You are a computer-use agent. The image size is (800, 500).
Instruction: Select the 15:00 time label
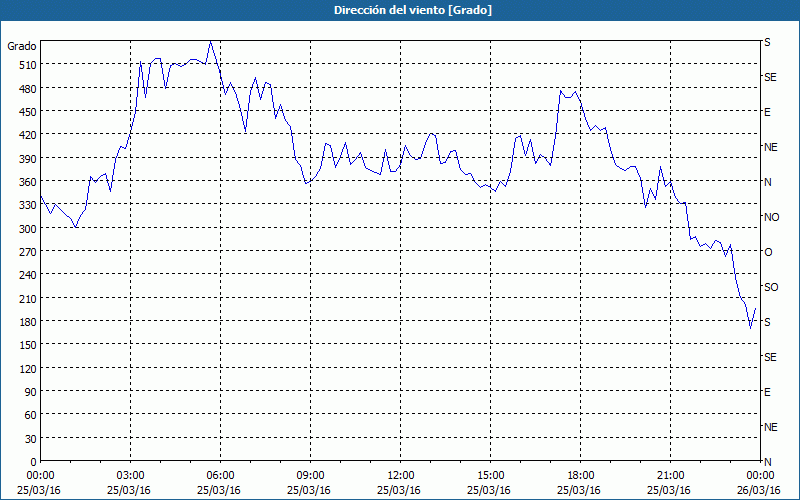pyautogui.click(x=490, y=475)
